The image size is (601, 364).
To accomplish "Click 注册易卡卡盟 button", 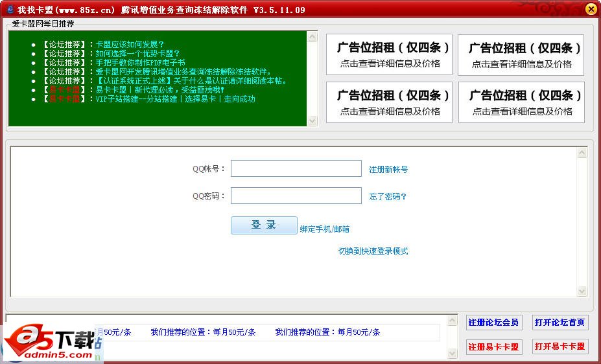I will tap(493, 347).
